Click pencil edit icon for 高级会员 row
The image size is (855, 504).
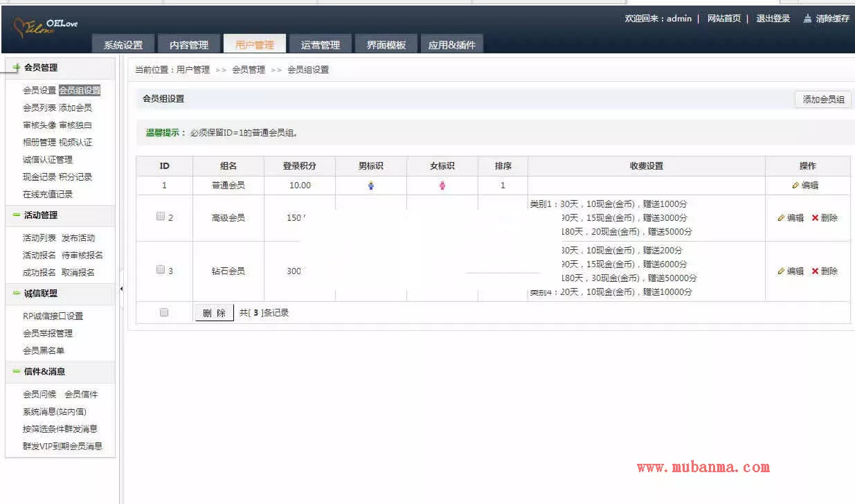(x=781, y=218)
